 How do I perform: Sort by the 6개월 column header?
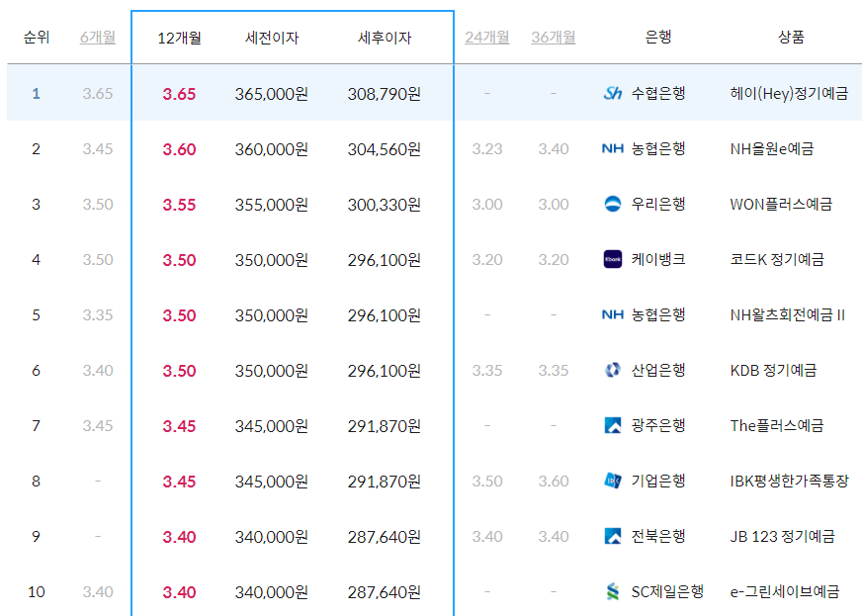click(98, 38)
